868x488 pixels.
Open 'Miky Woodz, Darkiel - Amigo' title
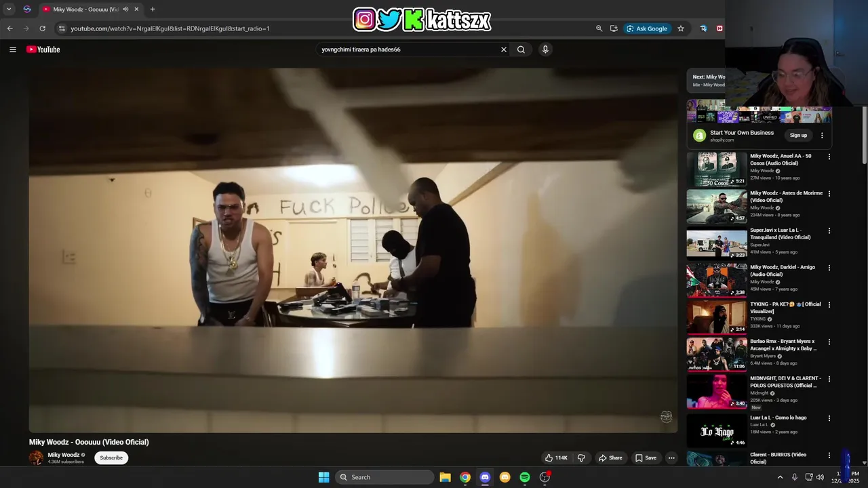(783, 270)
